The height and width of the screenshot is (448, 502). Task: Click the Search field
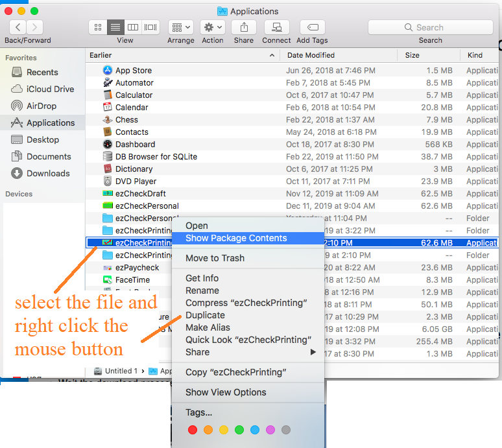(430, 27)
